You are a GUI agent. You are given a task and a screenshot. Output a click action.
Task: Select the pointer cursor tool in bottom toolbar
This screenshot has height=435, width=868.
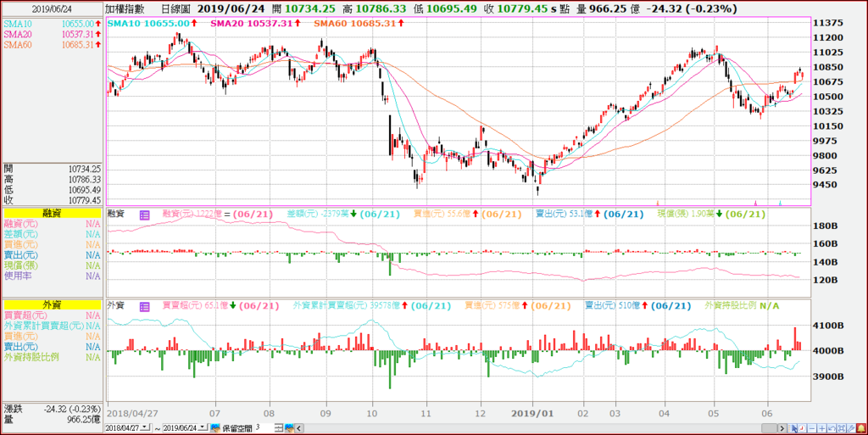pyautogui.click(x=793, y=428)
